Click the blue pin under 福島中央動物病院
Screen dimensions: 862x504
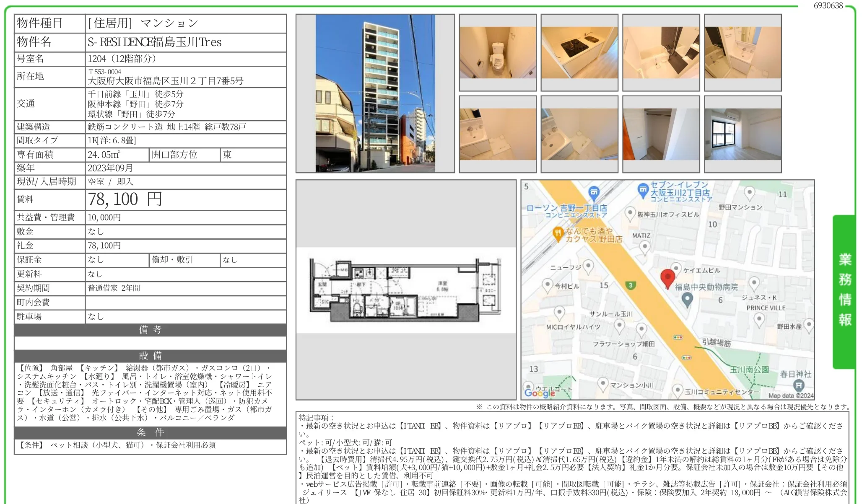pyautogui.click(x=687, y=300)
